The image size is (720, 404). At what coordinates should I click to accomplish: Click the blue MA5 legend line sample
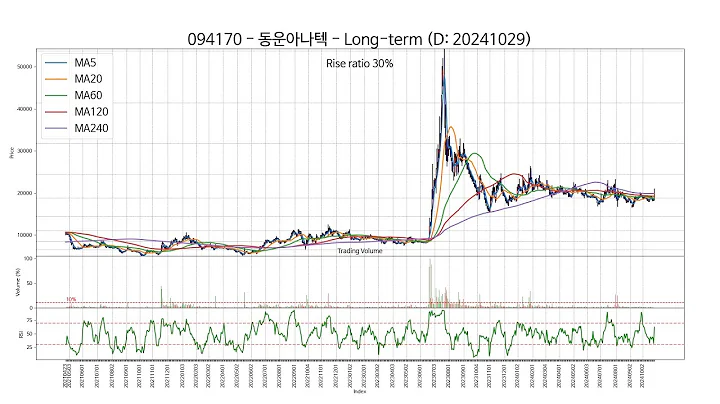[x=56, y=63]
